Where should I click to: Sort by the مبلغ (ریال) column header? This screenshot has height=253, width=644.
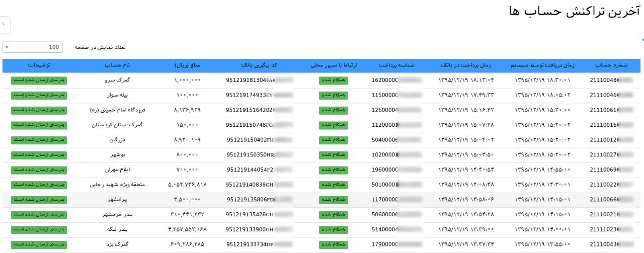click(x=188, y=65)
